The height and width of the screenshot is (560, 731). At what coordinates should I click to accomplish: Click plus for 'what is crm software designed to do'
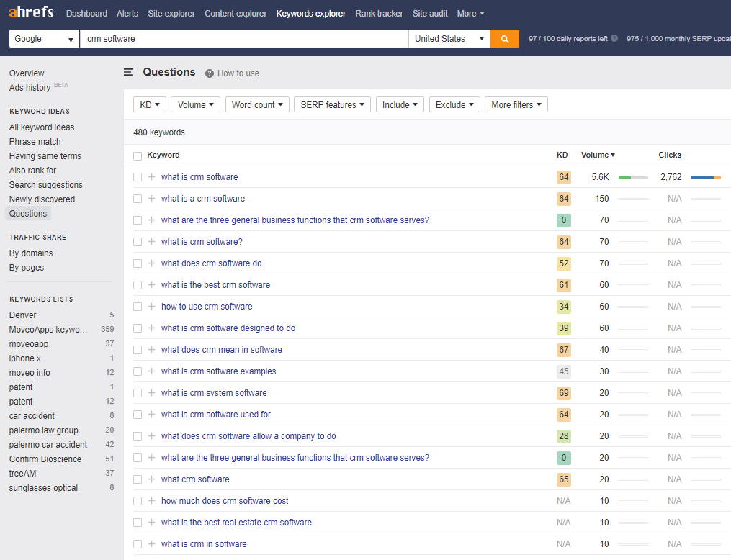point(151,328)
